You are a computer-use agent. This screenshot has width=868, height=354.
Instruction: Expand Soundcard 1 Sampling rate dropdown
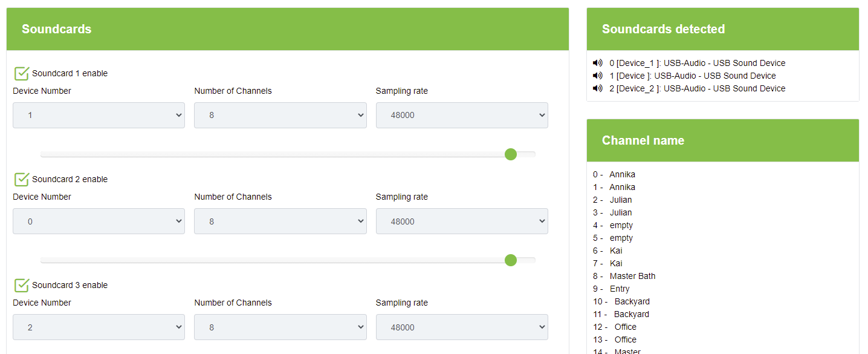click(x=462, y=115)
